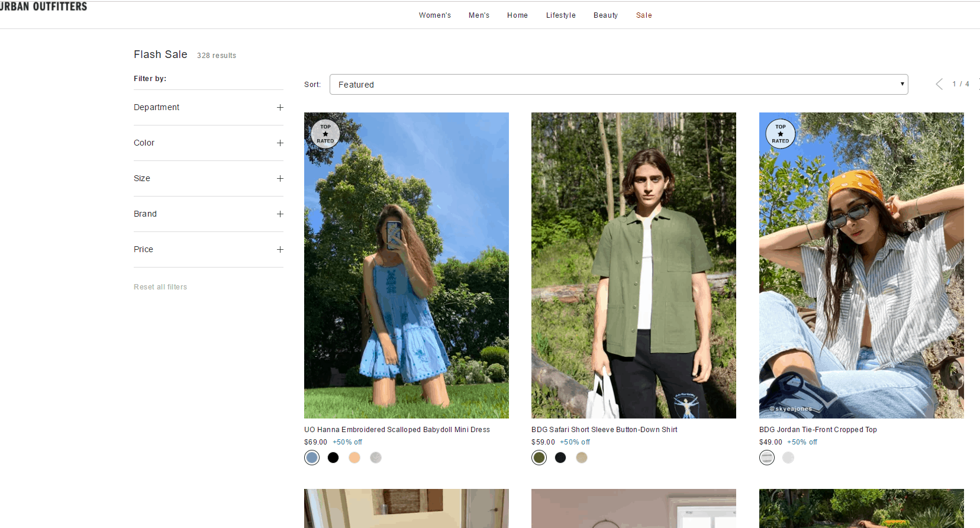Click the Urban Outfitters logo

pos(43,7)
